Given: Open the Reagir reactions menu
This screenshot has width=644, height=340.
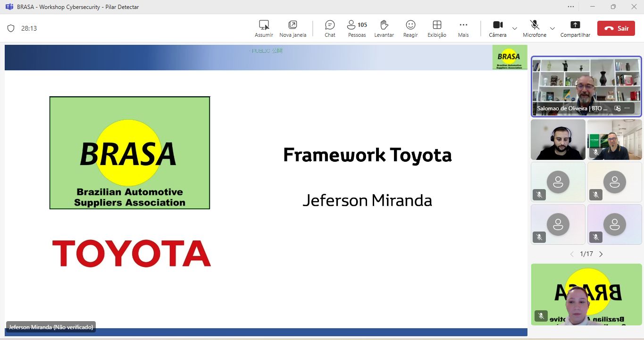Looking at the screenshot, I should pyautogui.click(x=410, y=25).
